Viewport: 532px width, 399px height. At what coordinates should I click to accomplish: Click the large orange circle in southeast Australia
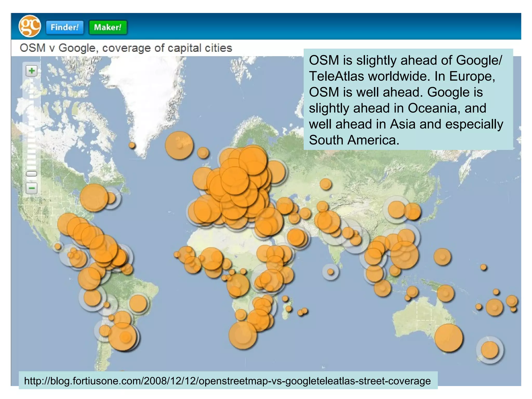(x=449, y=338)
